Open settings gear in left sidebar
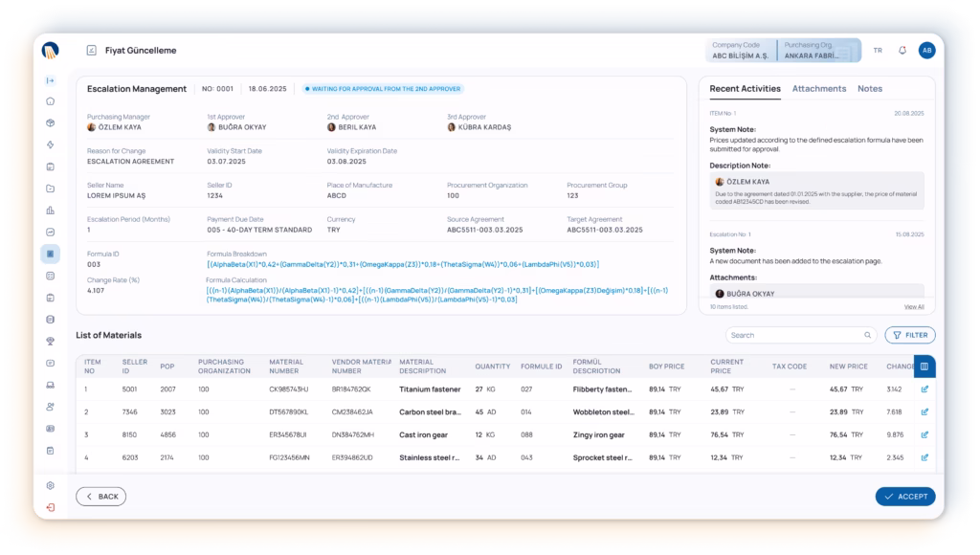The height and width of the screenshot is (555, 980). click(51, 485)
